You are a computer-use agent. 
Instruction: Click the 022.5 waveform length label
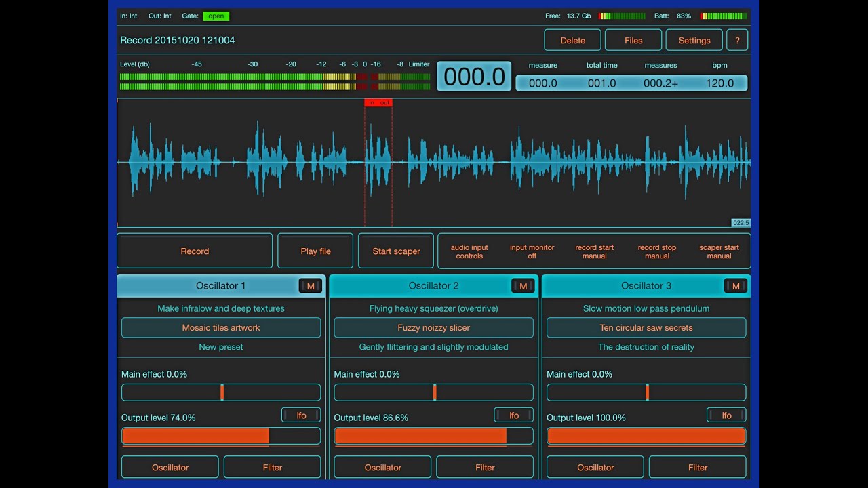click(741, 223)
